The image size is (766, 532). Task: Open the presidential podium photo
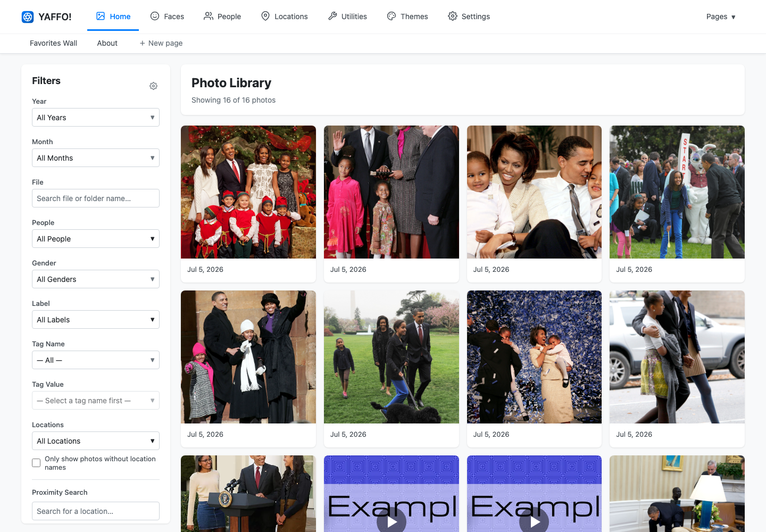[248, 494]
